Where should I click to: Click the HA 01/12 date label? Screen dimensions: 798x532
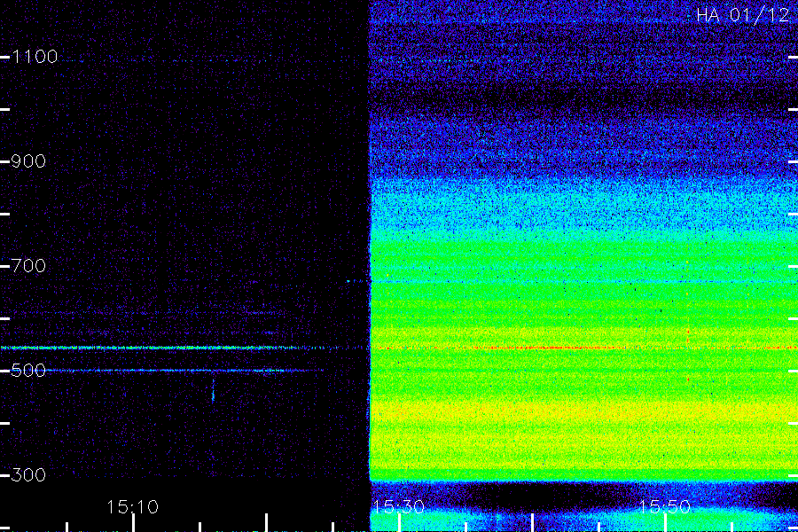coord(742,15)
